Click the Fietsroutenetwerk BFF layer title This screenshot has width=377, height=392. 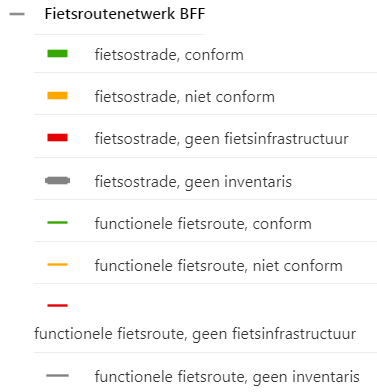pyautogui.click(x=125, y=14)
